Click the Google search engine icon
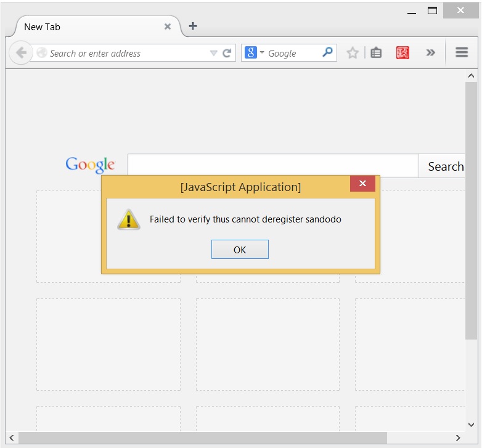The width and height of the screenshot is (482, 448). coord(250,52)
